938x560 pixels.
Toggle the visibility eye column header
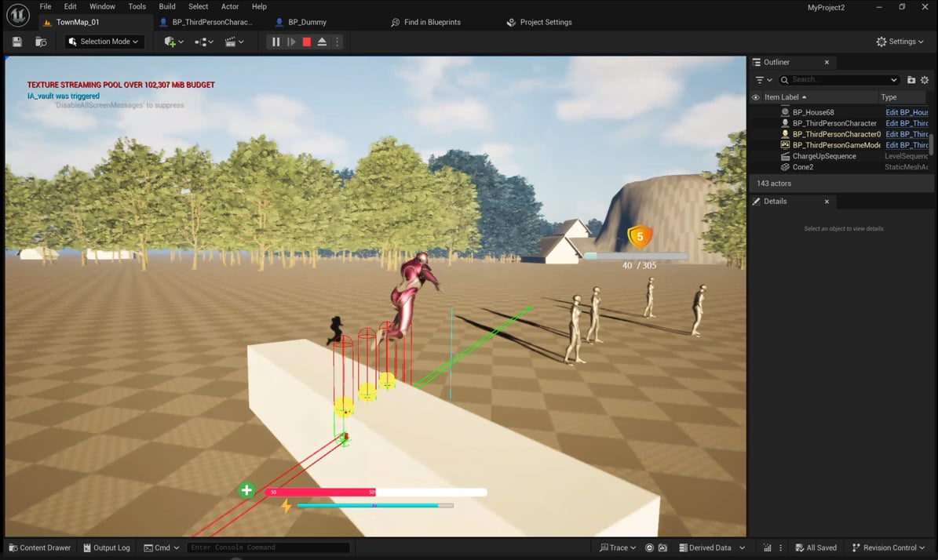756,97
